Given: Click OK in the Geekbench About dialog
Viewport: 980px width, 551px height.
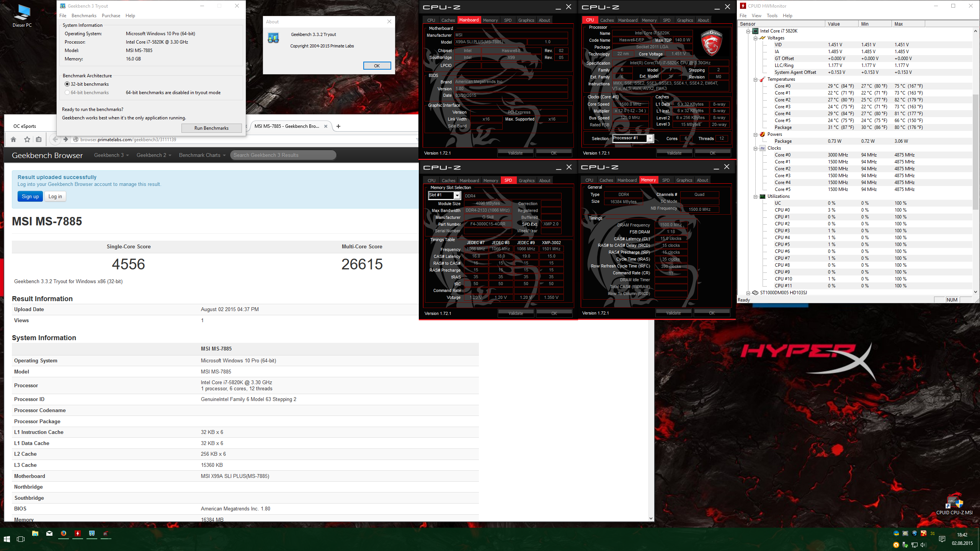Looking at the screenshot, I should 377,66.
